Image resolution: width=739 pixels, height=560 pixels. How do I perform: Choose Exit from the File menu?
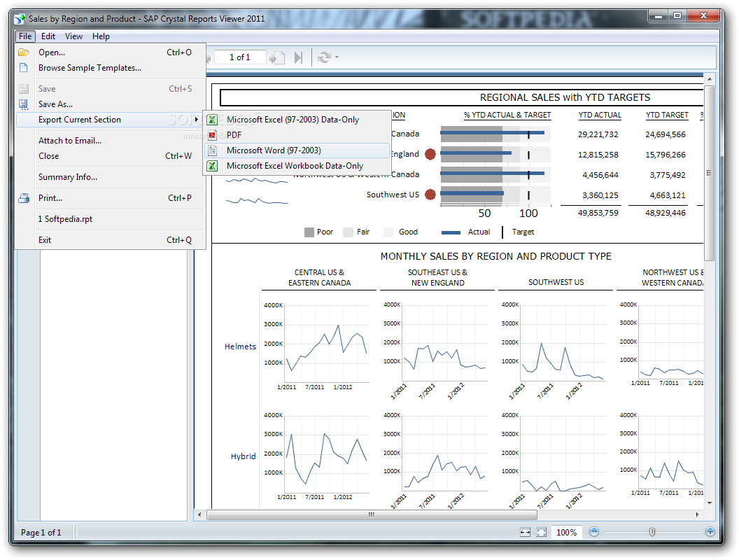(111, 240)
